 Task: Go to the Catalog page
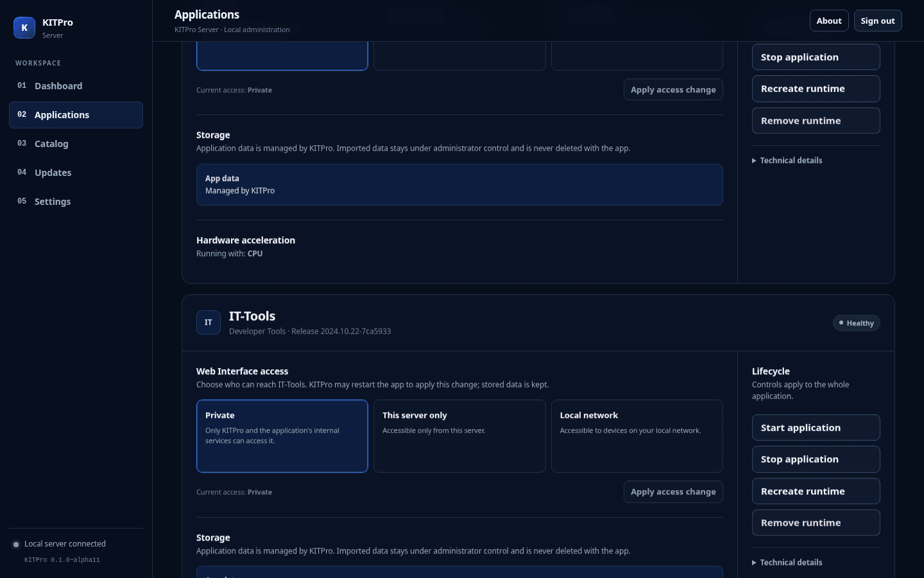click(76, 144)
